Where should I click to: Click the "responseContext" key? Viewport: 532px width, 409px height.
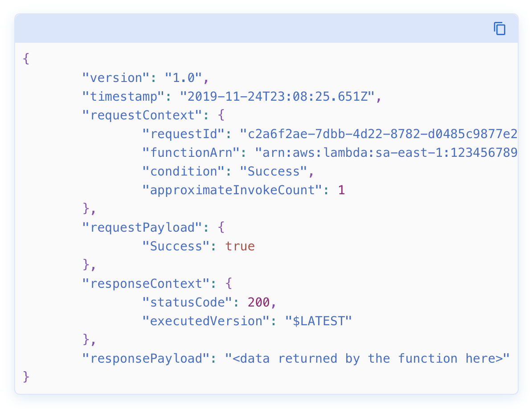click(x=146, y=283)
